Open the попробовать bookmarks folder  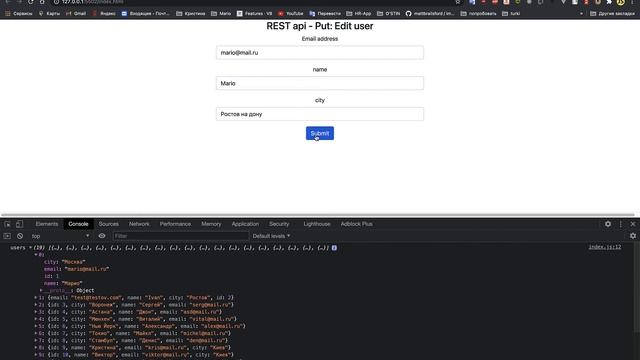(x=478, y=13)
